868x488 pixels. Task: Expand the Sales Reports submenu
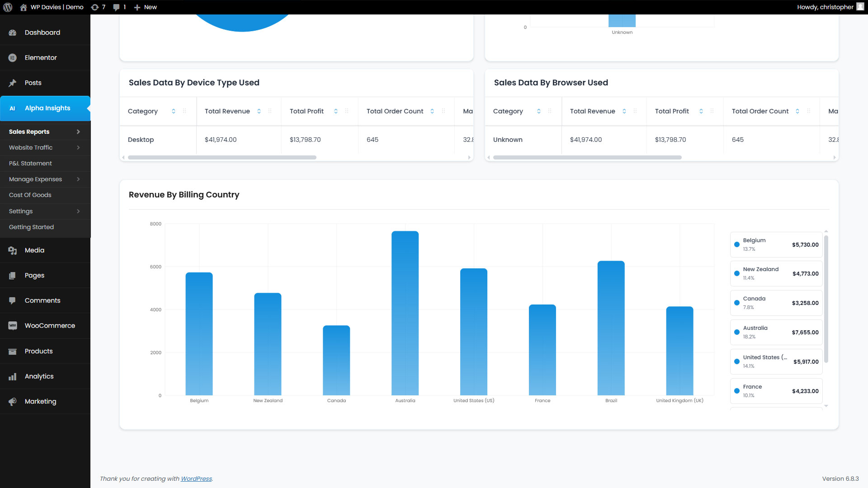(x=78, y=132)
